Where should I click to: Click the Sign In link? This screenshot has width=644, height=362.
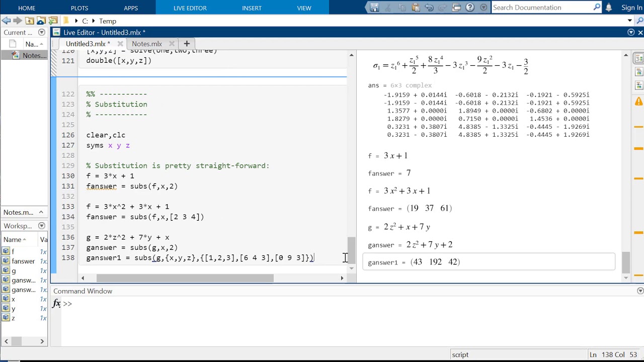pos(632,8)
